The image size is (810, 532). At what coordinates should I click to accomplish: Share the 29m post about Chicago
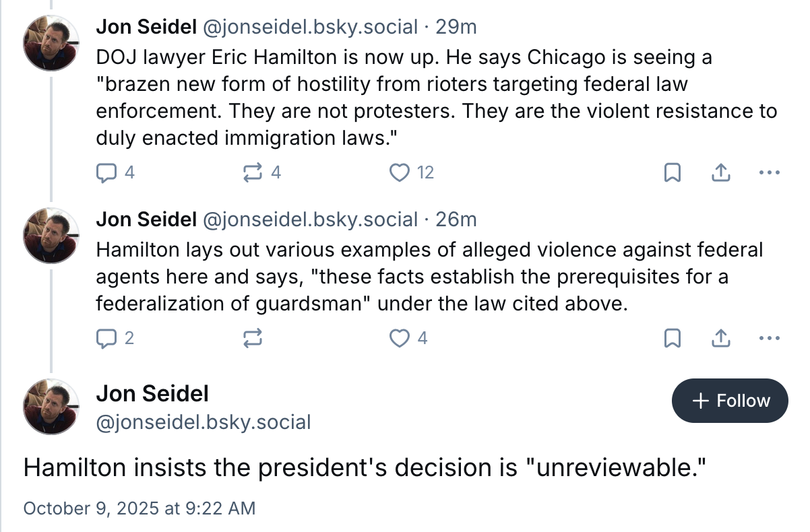point(721,173)
